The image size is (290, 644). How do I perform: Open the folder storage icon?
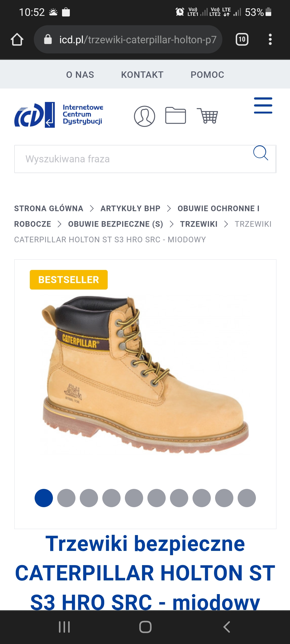point(176,115)
